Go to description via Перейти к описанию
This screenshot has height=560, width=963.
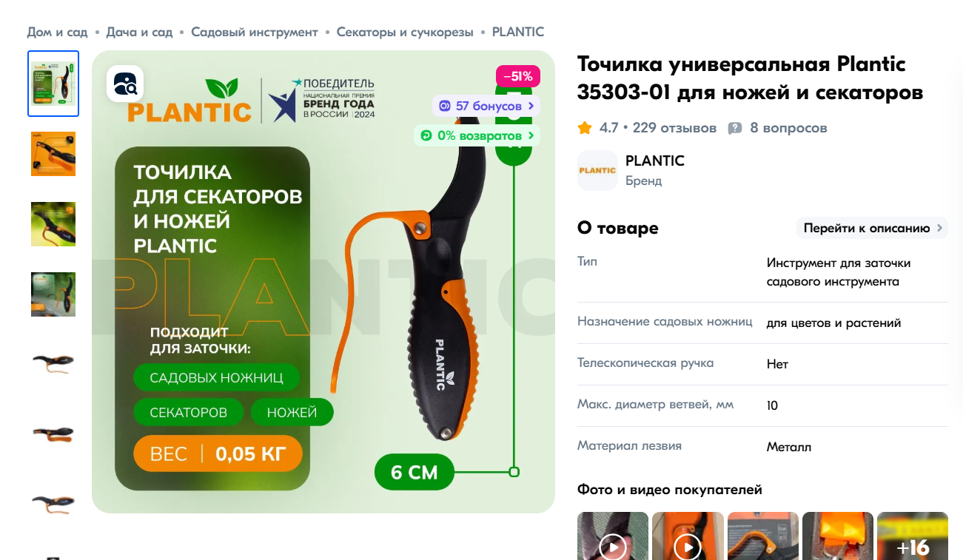[x=872, y=228]
